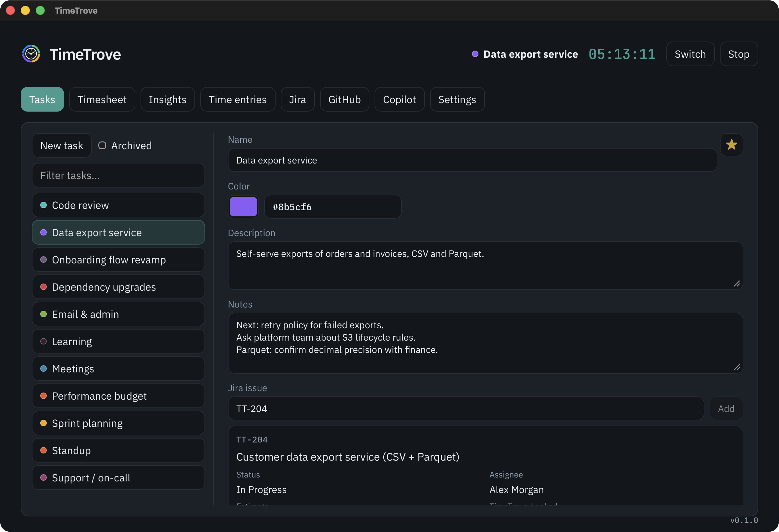The height and width of the screenshot is (532, 779).
Task: Switch to the Timesheet tab
Action: point(102,100)
